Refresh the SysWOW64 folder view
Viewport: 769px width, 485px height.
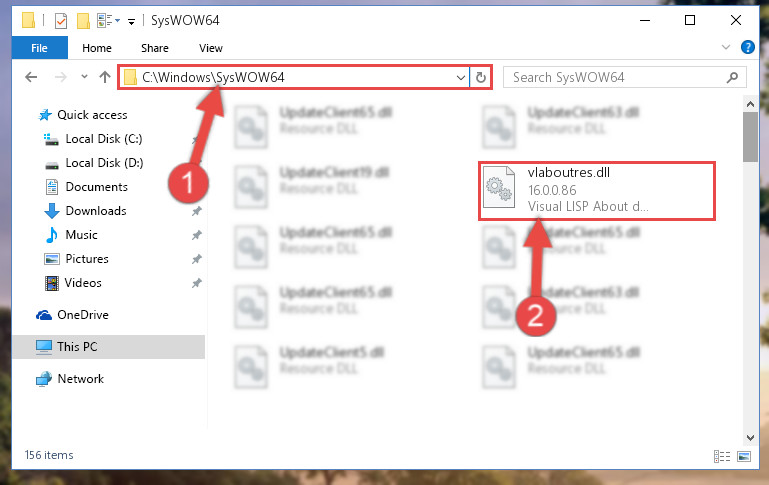click(x=481, y=77)
